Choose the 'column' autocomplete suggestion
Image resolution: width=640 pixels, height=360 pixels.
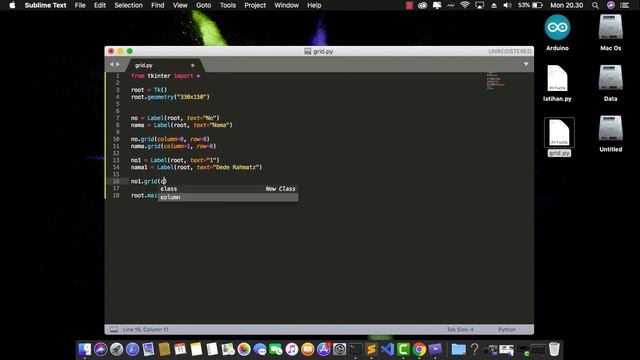coord(228,197)
